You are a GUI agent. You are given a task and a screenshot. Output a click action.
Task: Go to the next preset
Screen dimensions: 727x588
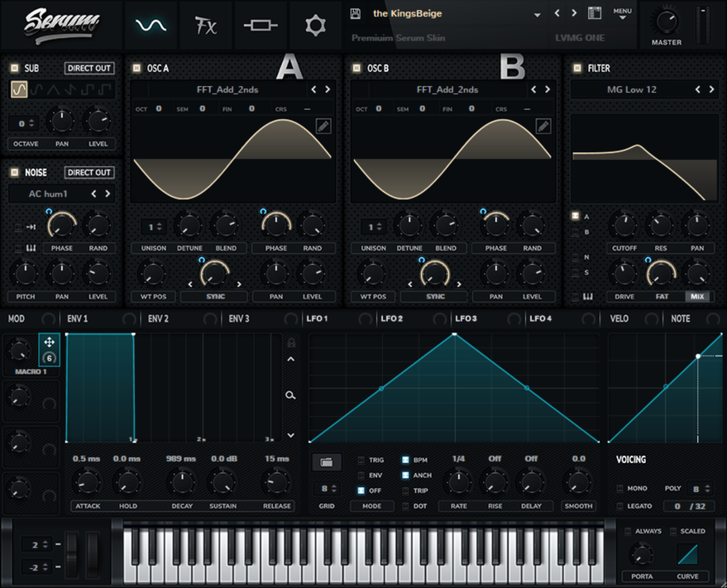[574, 13]
